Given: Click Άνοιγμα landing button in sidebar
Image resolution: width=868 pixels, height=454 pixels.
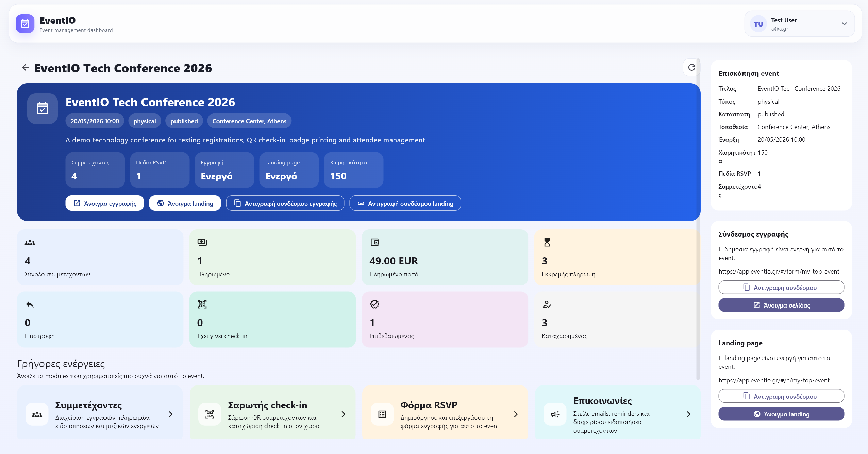Looking at the screenshot, I should click(781, 414).
